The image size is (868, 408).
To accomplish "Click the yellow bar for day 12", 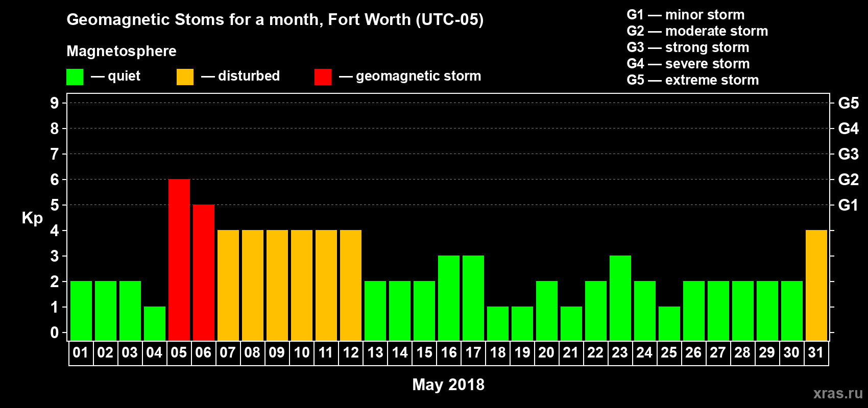I will (351, 285).
